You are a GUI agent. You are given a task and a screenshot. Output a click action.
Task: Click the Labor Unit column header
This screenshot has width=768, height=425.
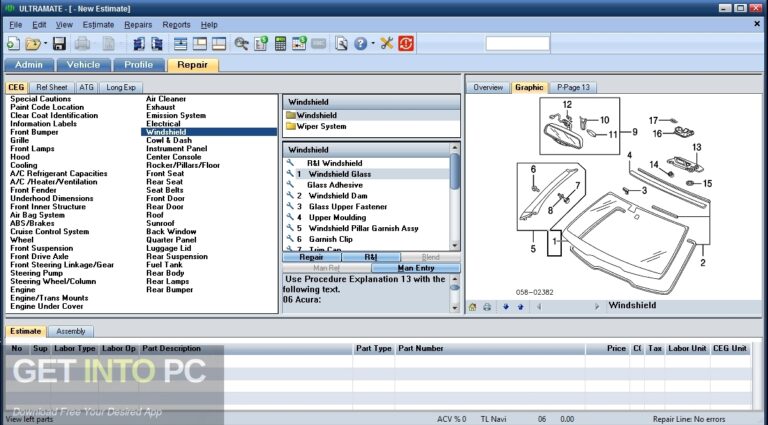coord(687,349)
